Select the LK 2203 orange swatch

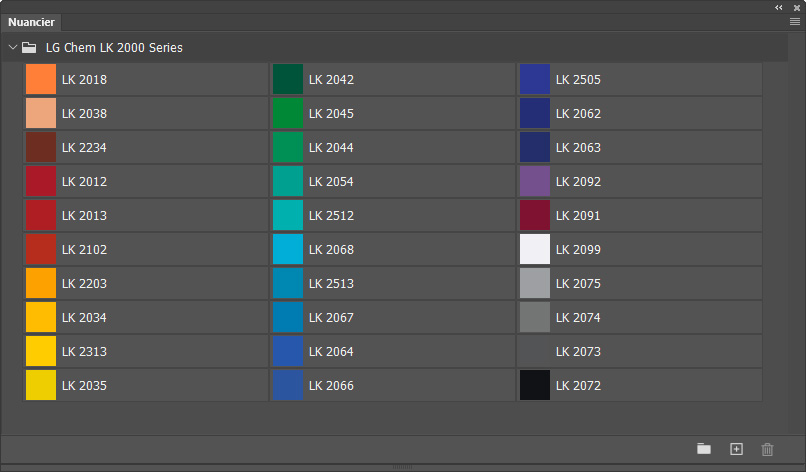coord(41,283)
